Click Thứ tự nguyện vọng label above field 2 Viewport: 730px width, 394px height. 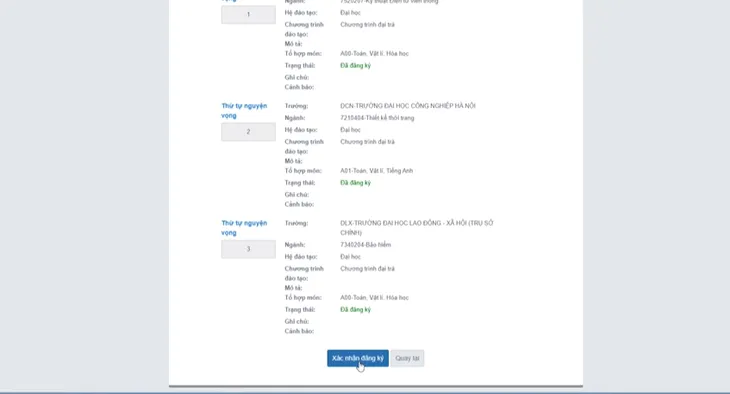[x=244, y=111]
